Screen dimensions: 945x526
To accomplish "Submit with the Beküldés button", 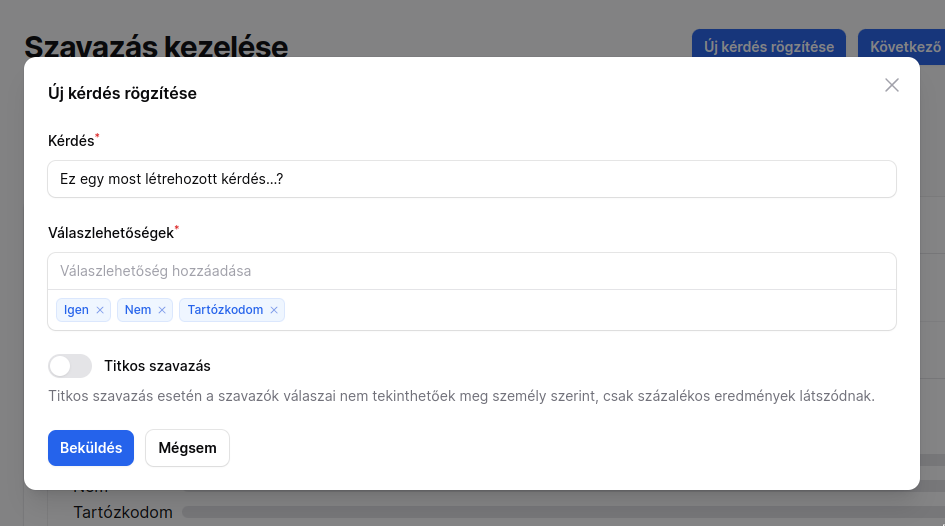I will (91, 448).
